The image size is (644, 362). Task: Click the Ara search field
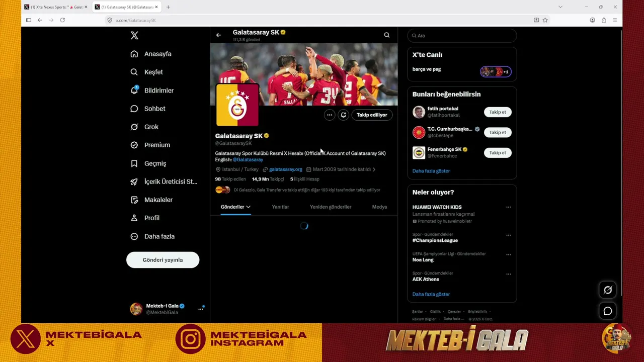(462, 36)
